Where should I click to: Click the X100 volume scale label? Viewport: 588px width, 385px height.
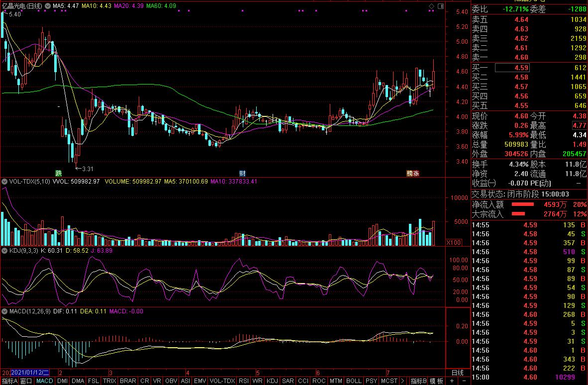(x=454, y=242)
